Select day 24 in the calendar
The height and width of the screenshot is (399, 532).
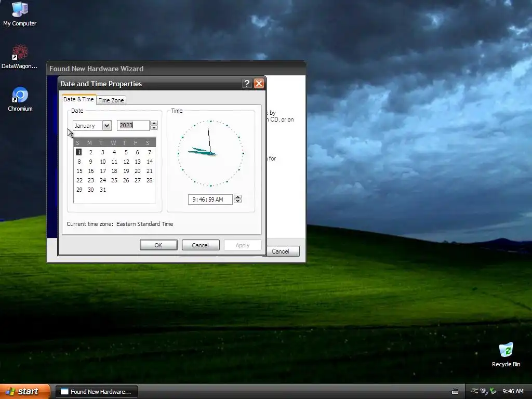tap(103, 180)
